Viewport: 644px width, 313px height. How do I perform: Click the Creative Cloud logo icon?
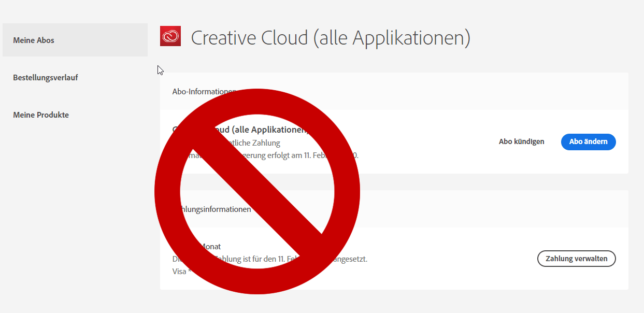170,36
